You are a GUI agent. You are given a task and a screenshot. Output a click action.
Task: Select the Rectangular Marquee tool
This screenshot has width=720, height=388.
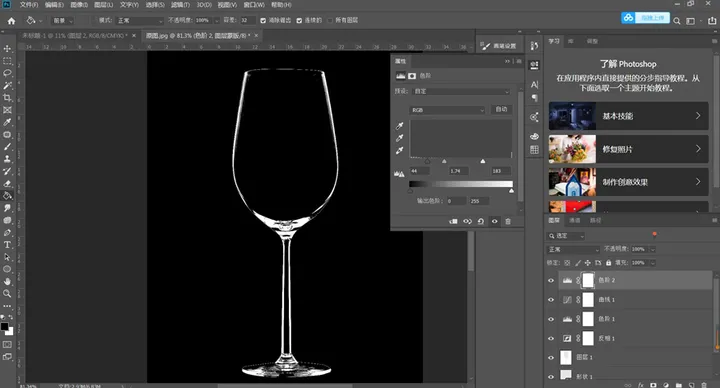pos(7,61)
